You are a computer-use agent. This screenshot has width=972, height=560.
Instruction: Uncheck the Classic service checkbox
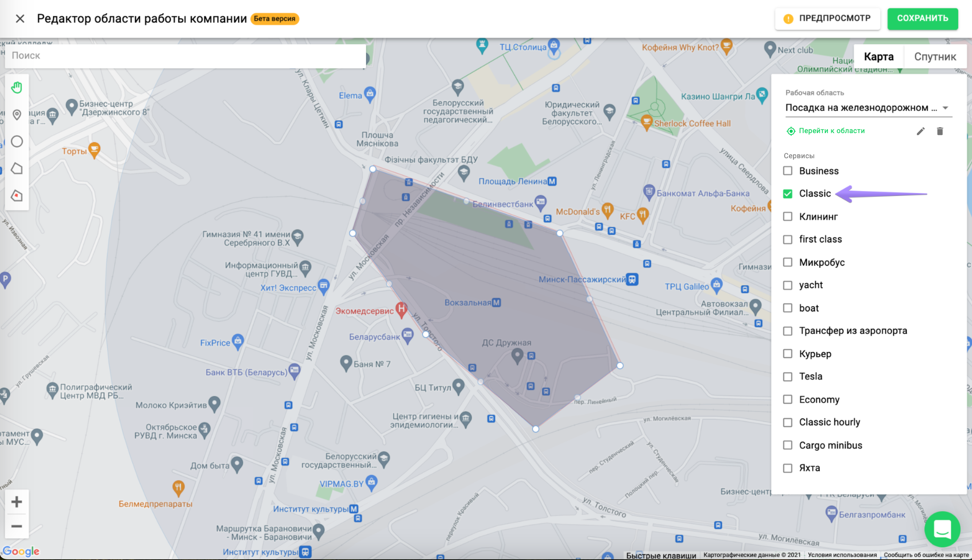coord(788,194)
